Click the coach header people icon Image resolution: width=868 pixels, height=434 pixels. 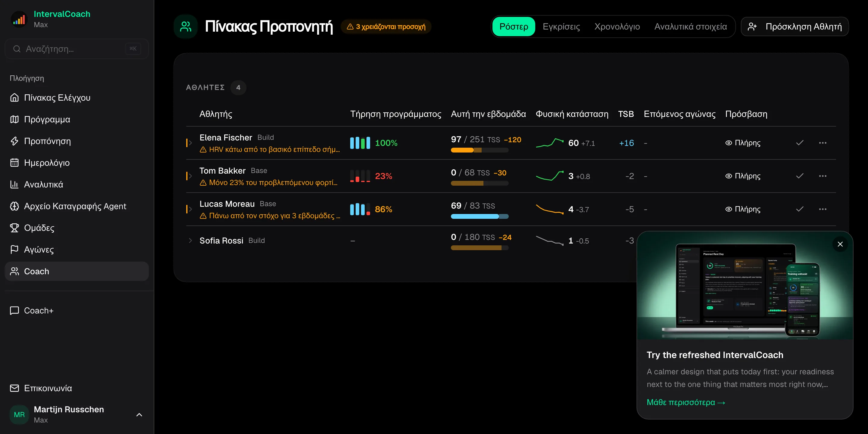tap(186, 27)
